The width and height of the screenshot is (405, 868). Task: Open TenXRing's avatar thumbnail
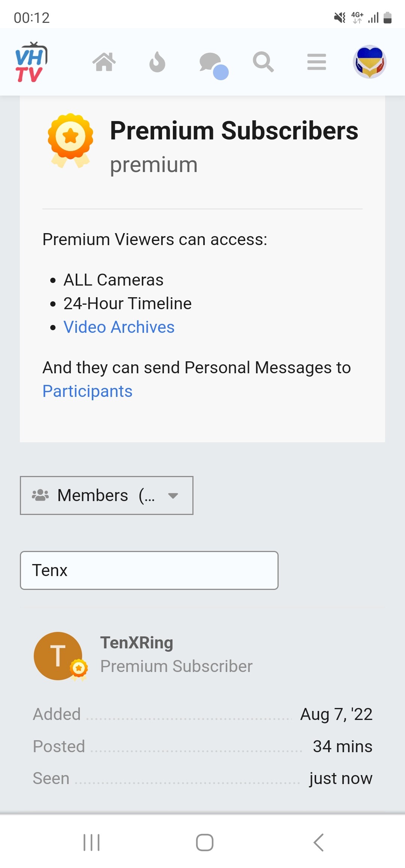click(58, 656)
